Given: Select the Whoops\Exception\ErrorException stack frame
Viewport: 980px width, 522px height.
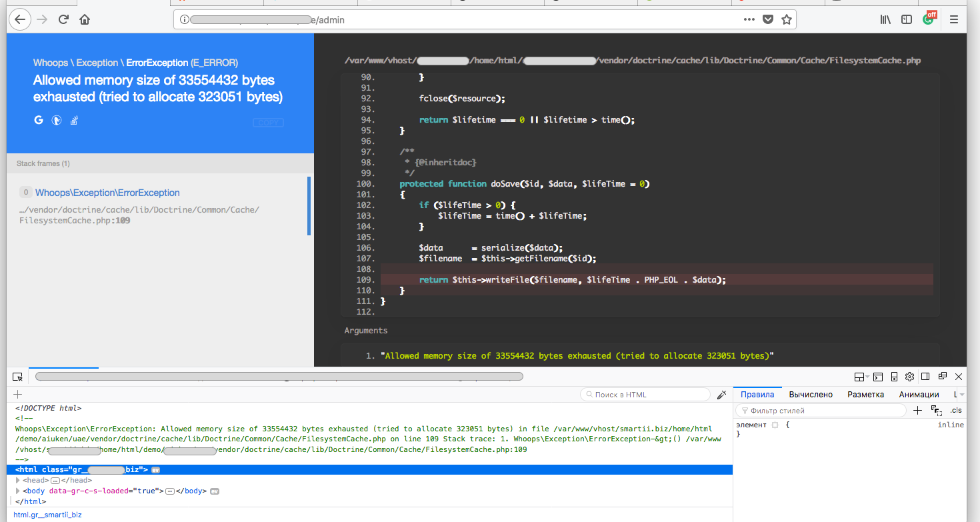Looking at the screenshot, I should point(157,206).
